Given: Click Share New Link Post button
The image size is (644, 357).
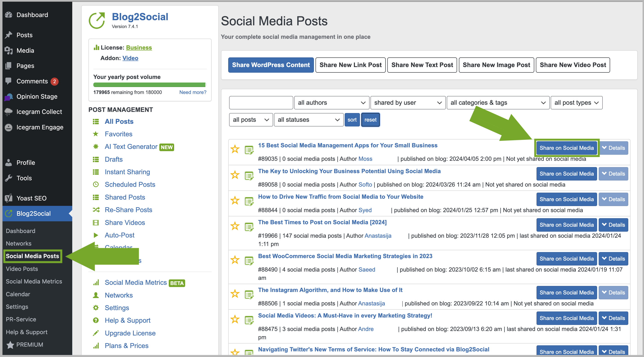Looking at the screenshot, I should point(350,65).
